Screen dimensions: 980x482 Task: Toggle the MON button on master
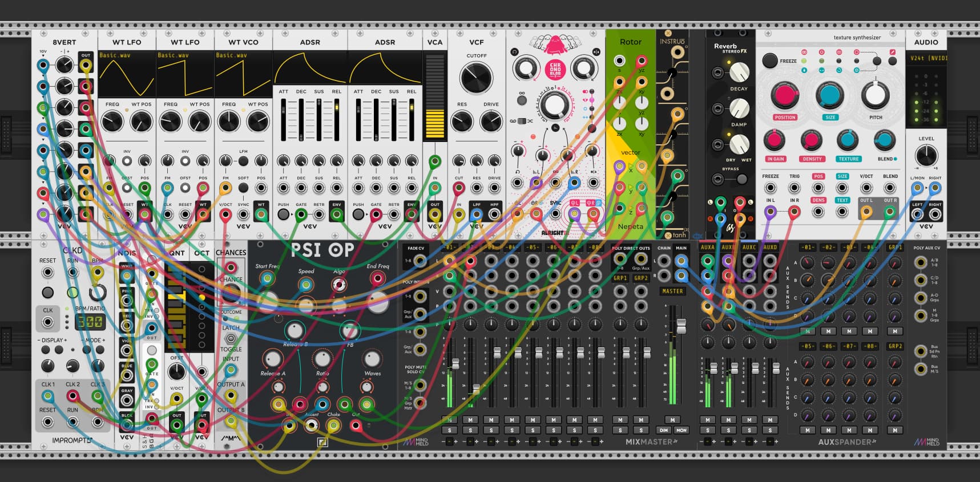(681, 430)
